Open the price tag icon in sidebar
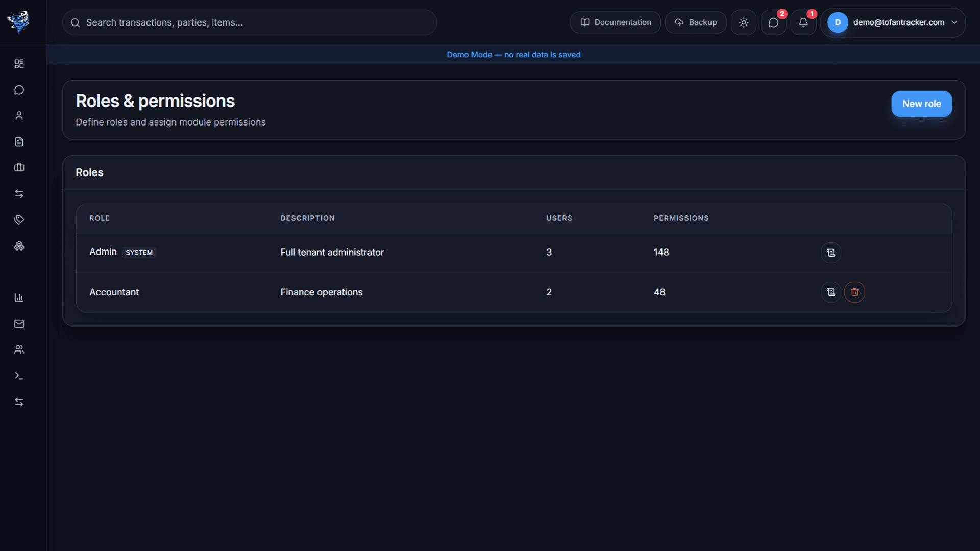The image size is (980, 551). [19, 220]
